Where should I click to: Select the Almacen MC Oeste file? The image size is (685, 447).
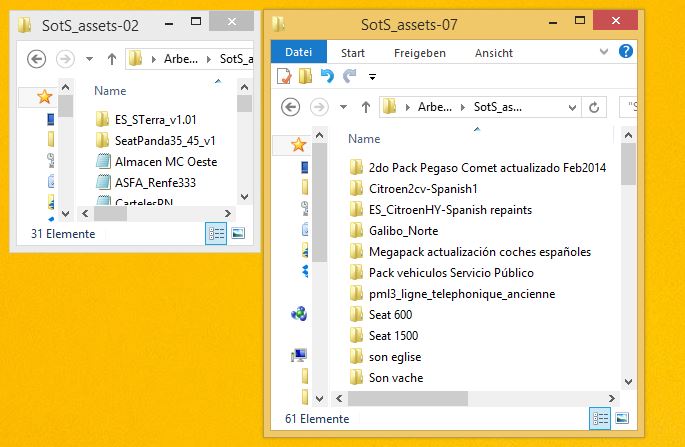coord(166,161)
